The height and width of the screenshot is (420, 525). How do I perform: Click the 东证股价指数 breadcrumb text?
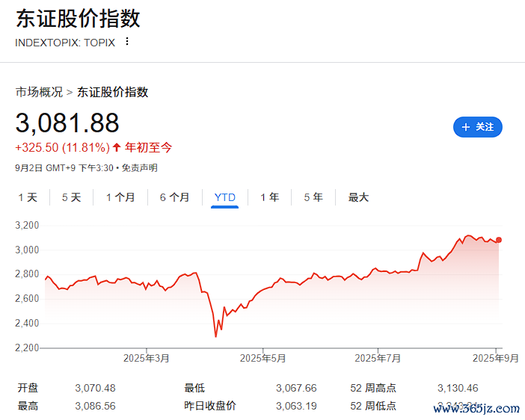point(112,92)
